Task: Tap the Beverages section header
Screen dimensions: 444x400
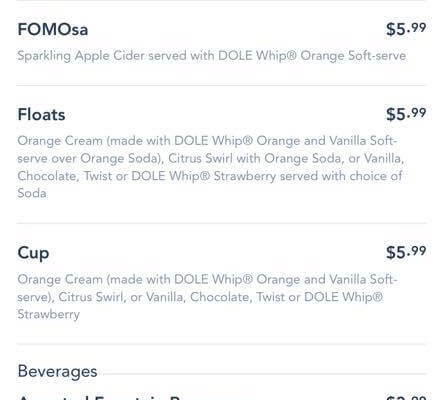Action: tap(57, 371)
